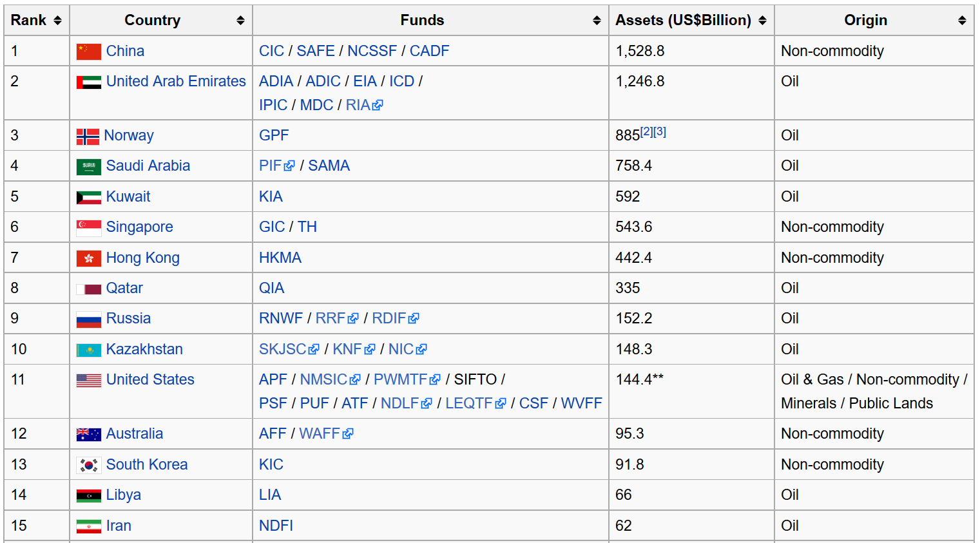Click the South Korea flag icon
Screen dimensions: 980x543
[x=88, y=465]
